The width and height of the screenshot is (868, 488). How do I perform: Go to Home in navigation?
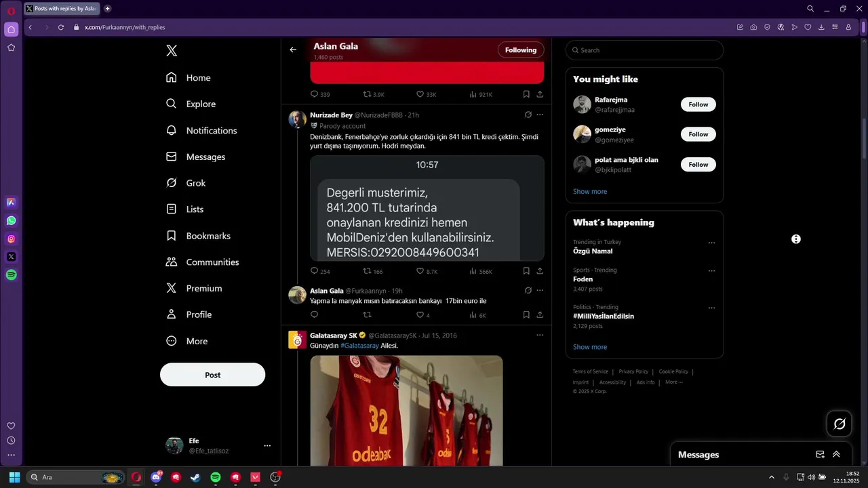click(189, 78)
